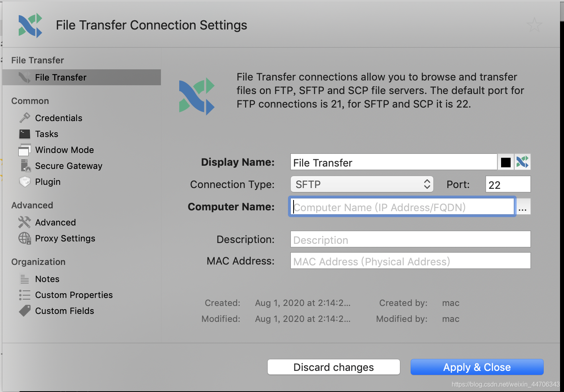The width and height of the screenshot is (564, 392).
Task: Click the Created date value
Action: point(303,303)
